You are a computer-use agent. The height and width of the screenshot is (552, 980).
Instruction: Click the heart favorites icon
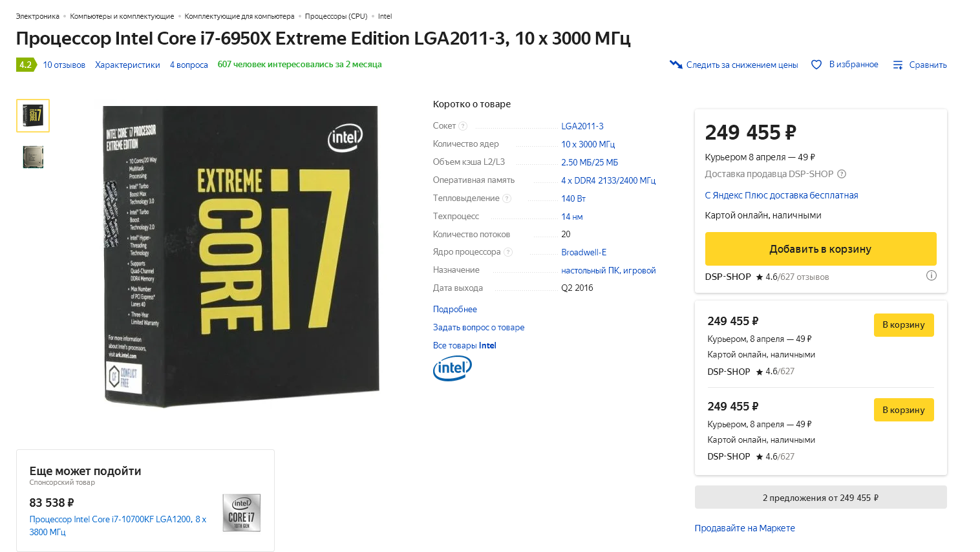pos(816,65)
